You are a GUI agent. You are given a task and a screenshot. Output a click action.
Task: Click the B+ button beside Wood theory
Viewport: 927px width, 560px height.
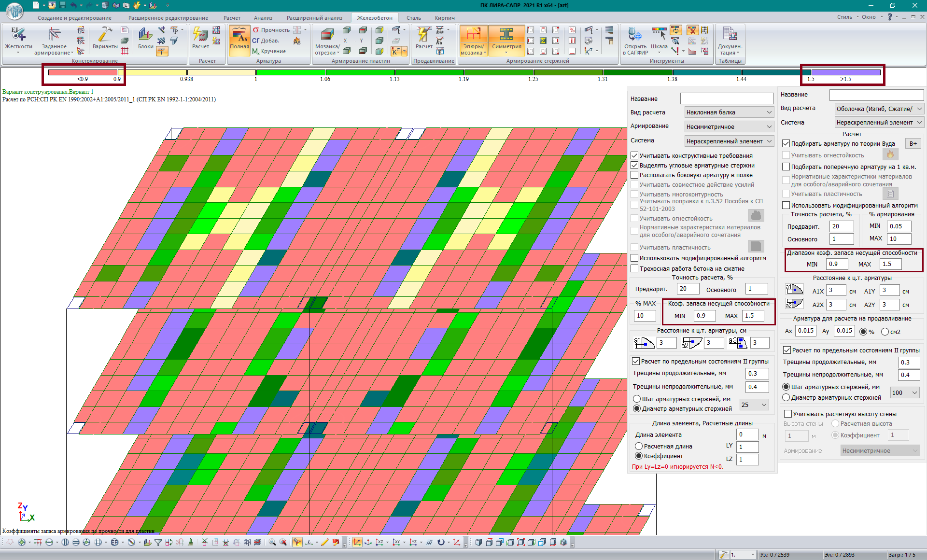913,143
